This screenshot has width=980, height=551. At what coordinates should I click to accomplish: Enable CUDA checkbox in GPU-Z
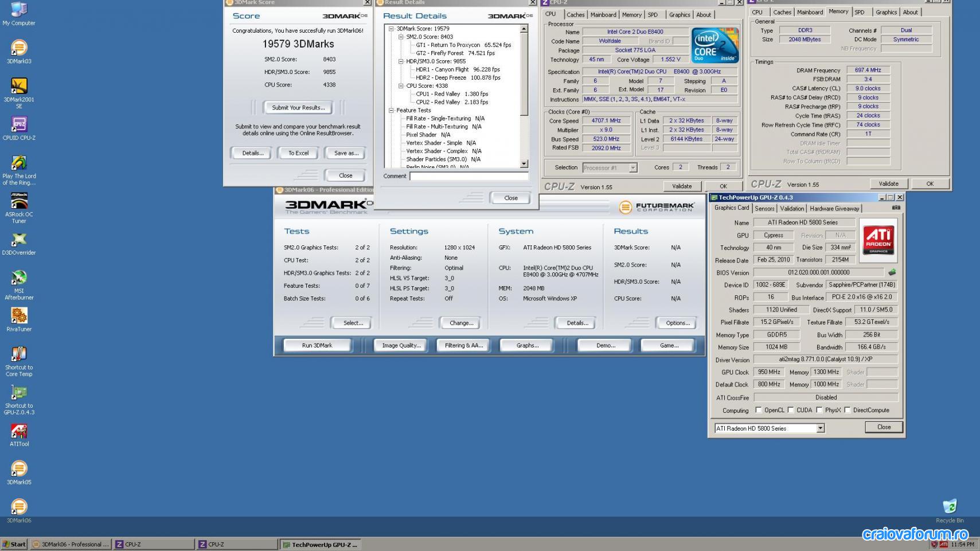[x=791, y=410]
